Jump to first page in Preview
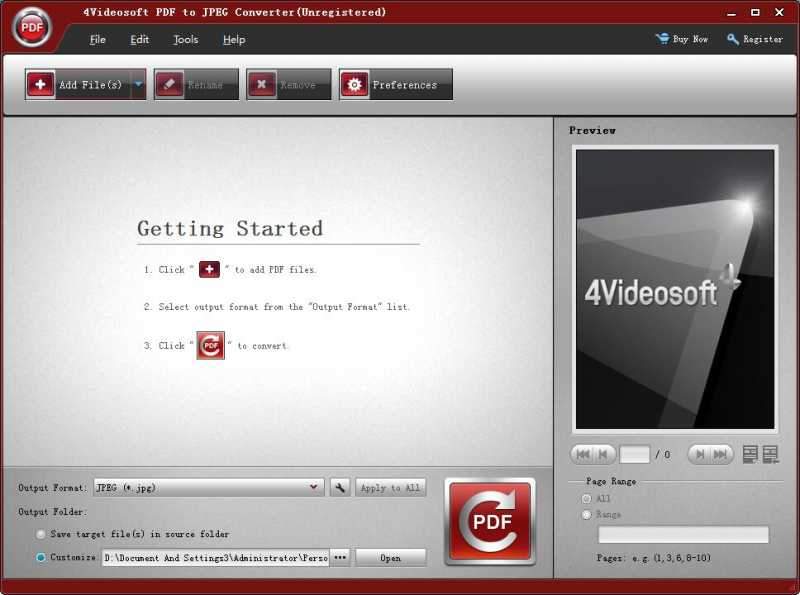The width and height of the screenshot is (800, 595). click(x=583, y=453)
